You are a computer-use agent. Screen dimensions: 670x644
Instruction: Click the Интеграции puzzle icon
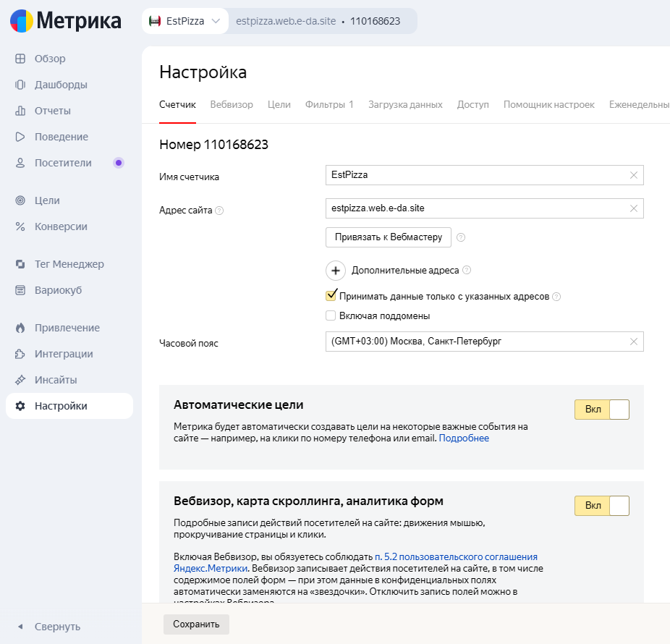[x=20, y=354]
